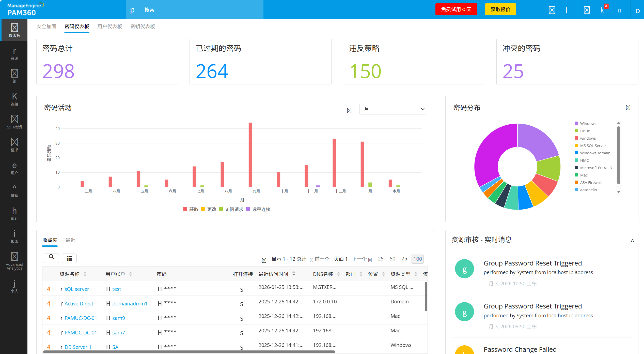Click the favorites table search icon
644x354 pixels.
(x=51, y=257)
